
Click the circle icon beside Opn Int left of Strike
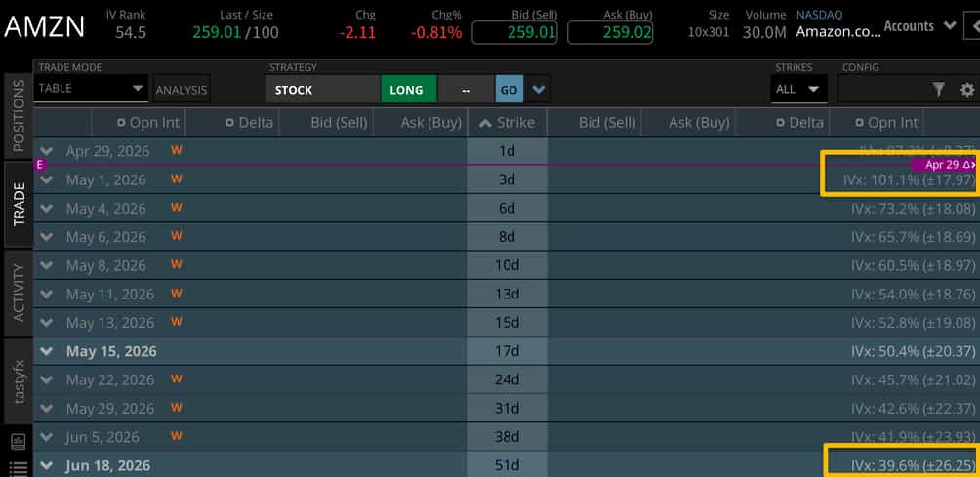[121, 123]
